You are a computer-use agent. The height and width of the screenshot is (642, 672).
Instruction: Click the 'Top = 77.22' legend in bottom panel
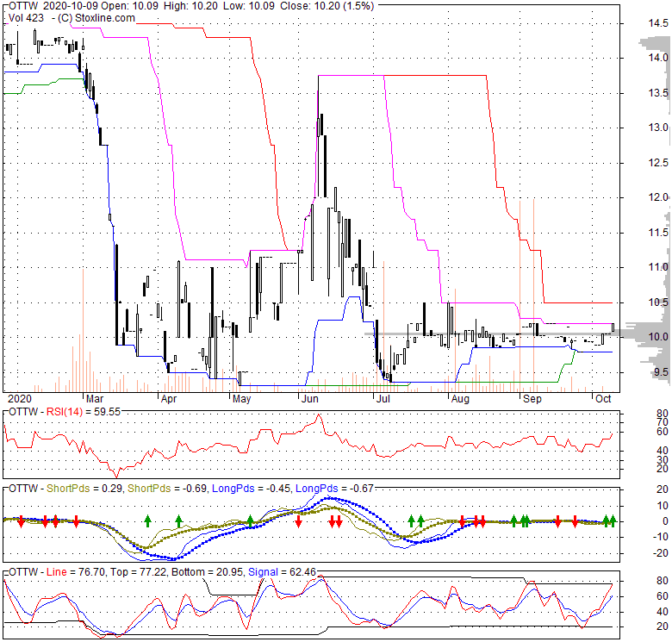139,572
